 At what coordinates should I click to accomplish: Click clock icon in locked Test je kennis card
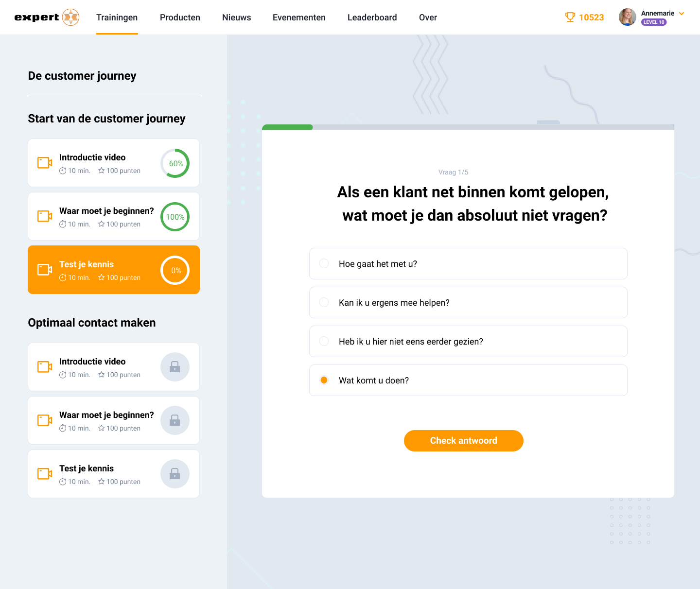pos(63,482)
